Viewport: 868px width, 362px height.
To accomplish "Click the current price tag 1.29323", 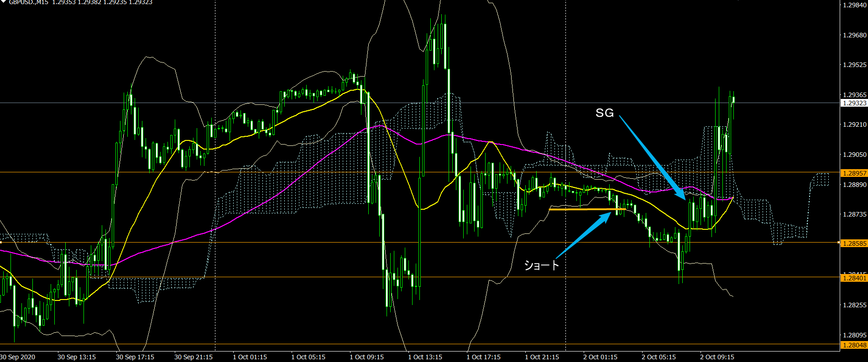I will coord(854,103).
